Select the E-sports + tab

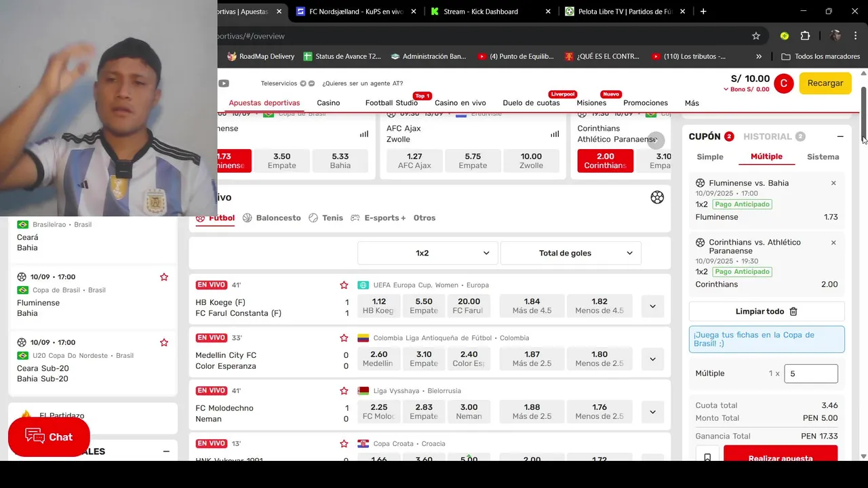point(378,218)
